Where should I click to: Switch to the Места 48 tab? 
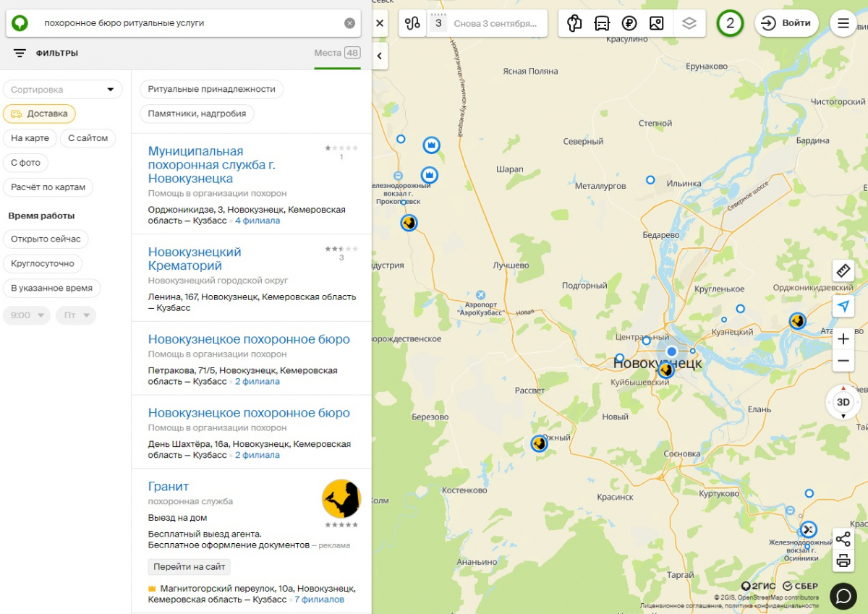click(x=337, y=53)
